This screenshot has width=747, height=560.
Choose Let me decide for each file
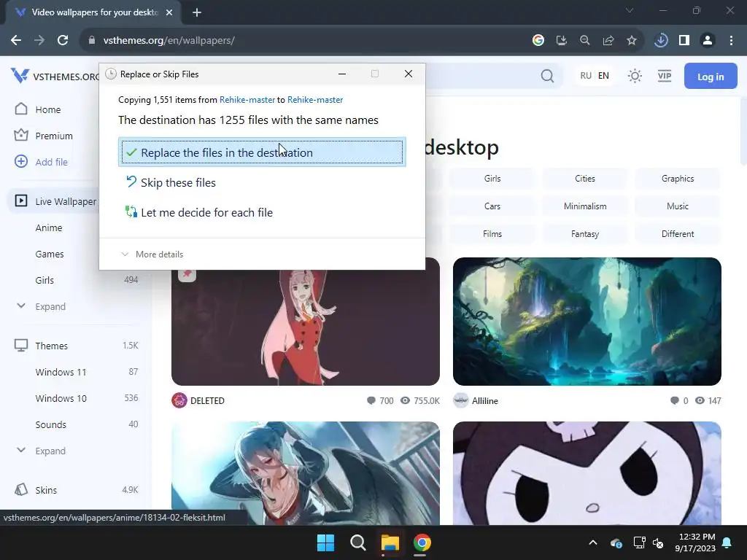206,212
